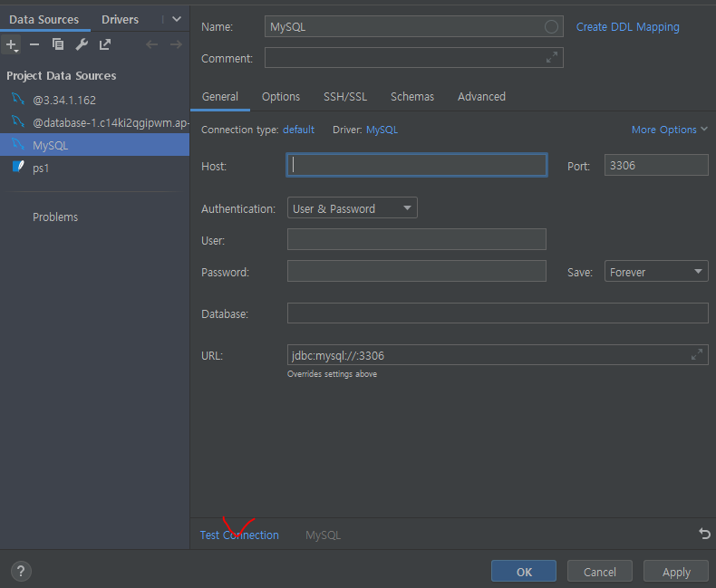Open the Schemas tab
This screenshot has width=716, height=588.
click(x=412, y=97)
